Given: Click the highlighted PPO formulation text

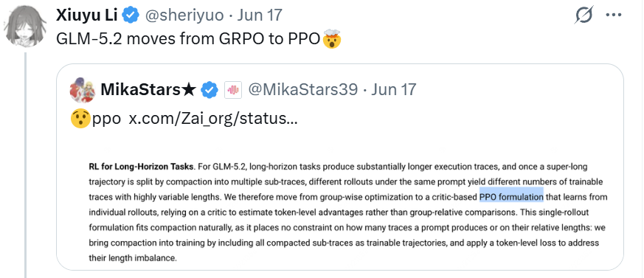Looking at the screenshot, I should tap(511, 197).
